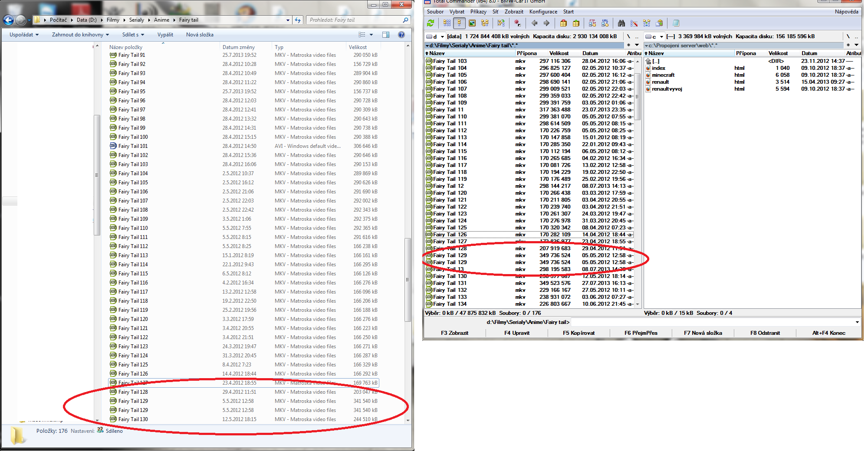The width and height of the screenshot is (868, 451).
Task: Click Nová složka in the Explorer toolbar
Action: [x=200, y=35]
